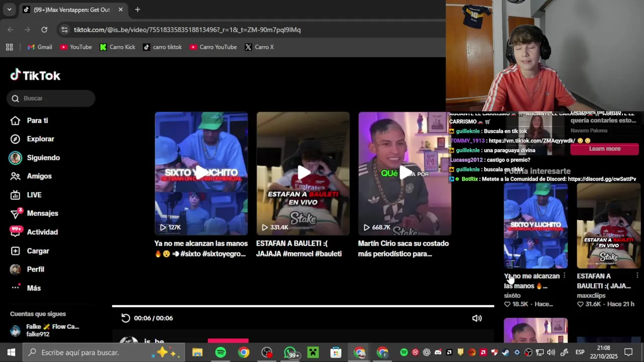Open Steam tray icon
Screen dimensions: 644x362
(x=505, y=352)
